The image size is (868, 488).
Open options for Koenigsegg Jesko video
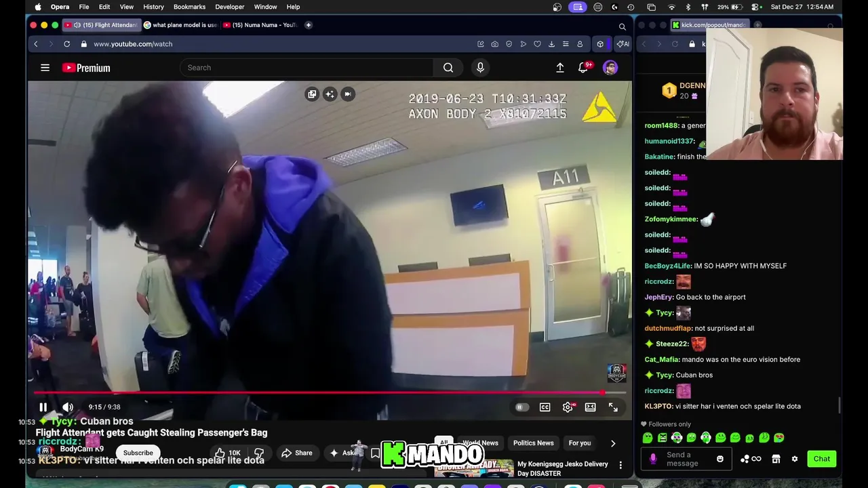coord(620,466)
